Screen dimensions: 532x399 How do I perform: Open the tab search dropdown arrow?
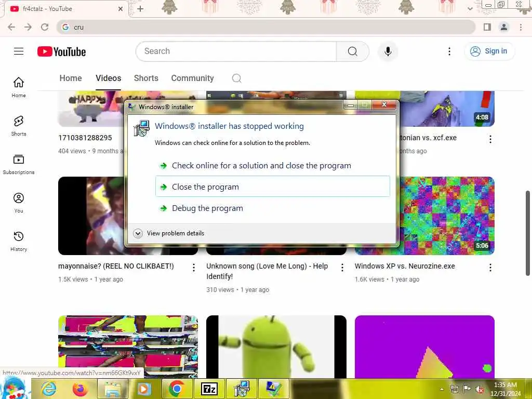point(470,9)
